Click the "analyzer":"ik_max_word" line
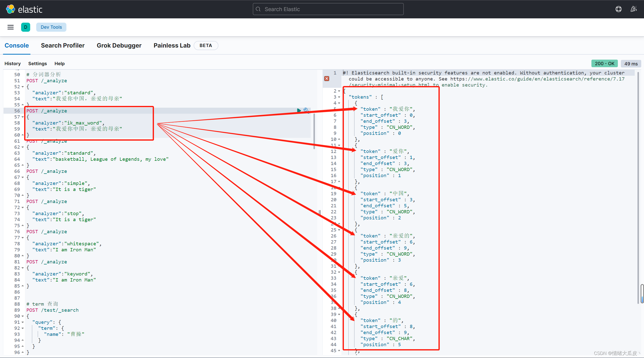The width and height of the screenshot is (644, 358). pyautogui.click(x=68, y=123)
